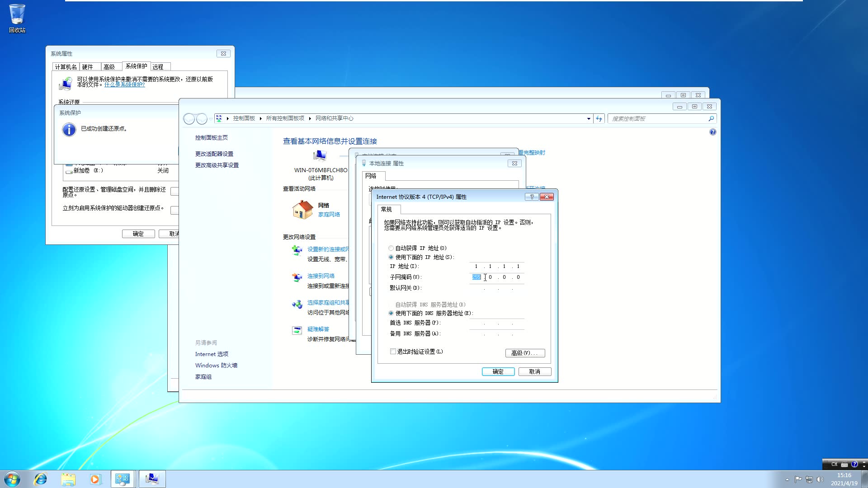Click the address bar control panel icon
The width and height of the screenshot is (868, 488).
[x=219, y=118]
